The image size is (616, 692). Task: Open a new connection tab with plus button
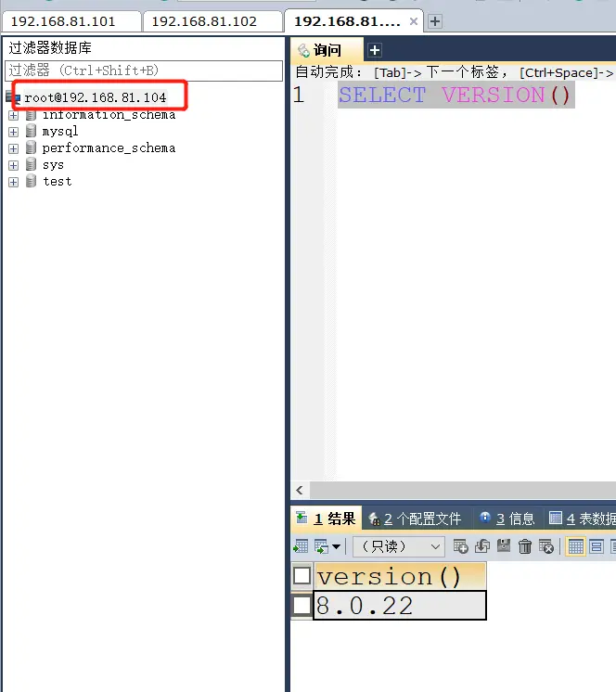[435, 21]
